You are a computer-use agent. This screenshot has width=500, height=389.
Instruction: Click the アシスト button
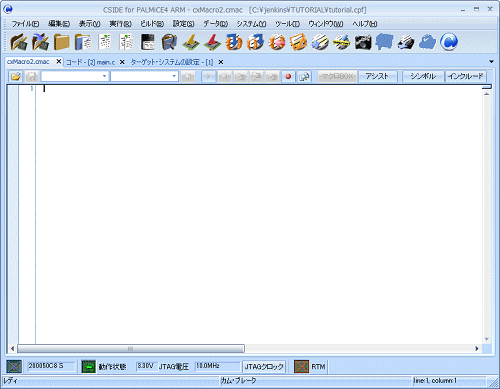[377, 76]
